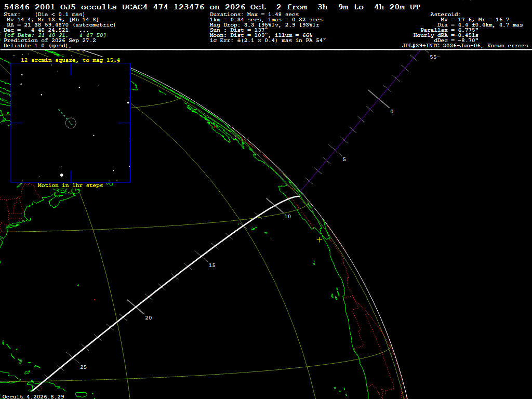This screenshot has height=399, width=532.
Task: Click the title text 54846 2001 OJ5 occults
Action: pyautogui.click(x=60, y=7)
